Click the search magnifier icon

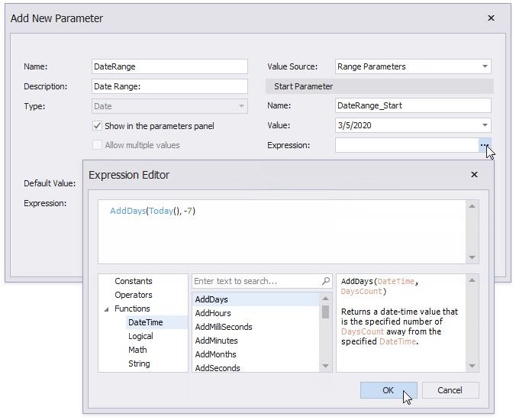coord(326,281)
